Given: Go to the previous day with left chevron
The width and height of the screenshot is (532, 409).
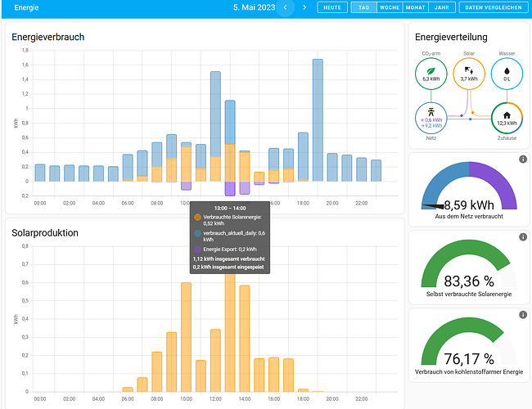Looking at the screenshot, I should click(x=285, y=7).
